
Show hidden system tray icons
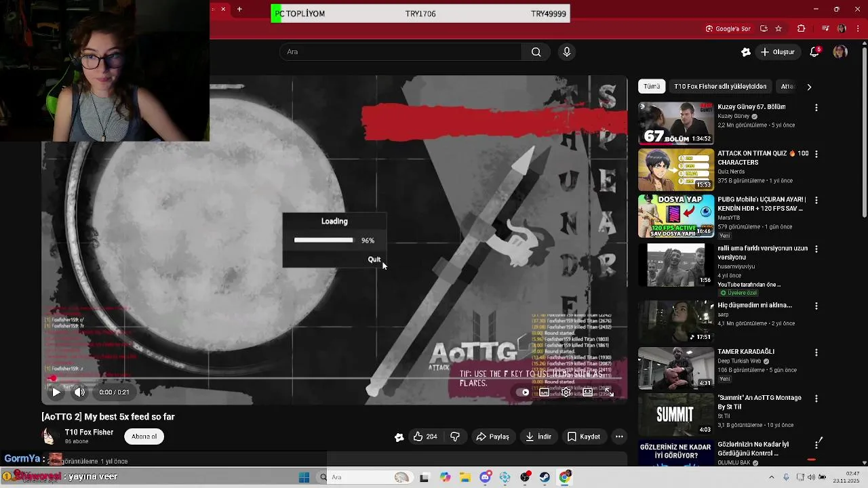(771, 477)
